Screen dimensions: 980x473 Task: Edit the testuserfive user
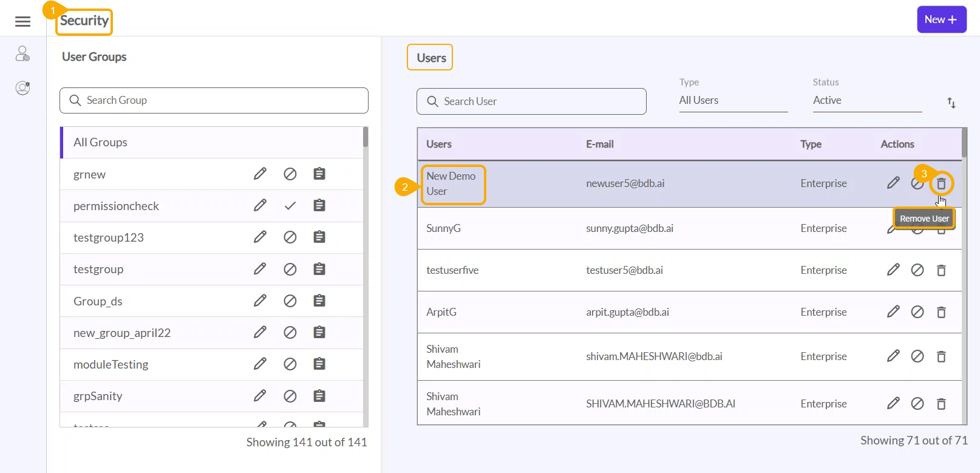tap(893, 270)
